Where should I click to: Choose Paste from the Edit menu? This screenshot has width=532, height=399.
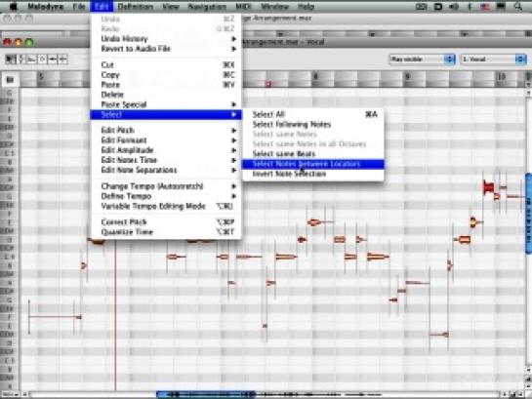166,85
